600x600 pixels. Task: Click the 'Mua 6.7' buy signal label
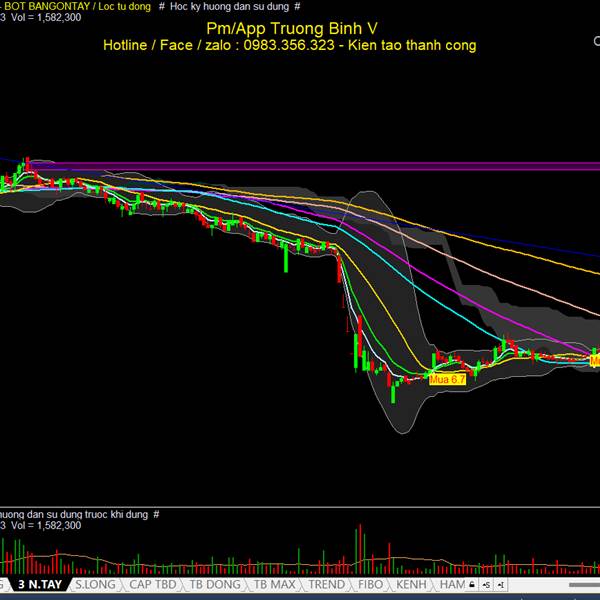click(x=447, y=379)
